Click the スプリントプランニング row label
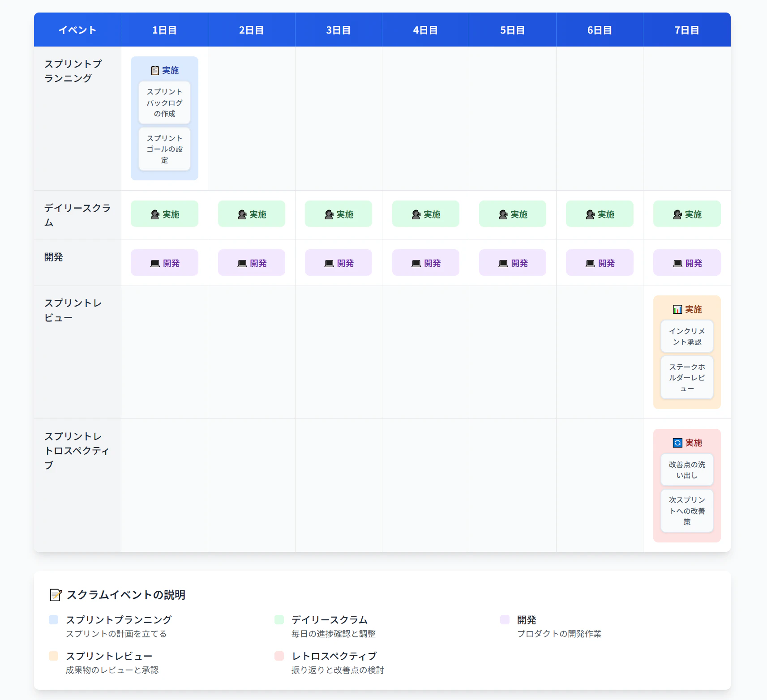Image resolution: width=767 pixels, height=700 pixels. point(73,71)
